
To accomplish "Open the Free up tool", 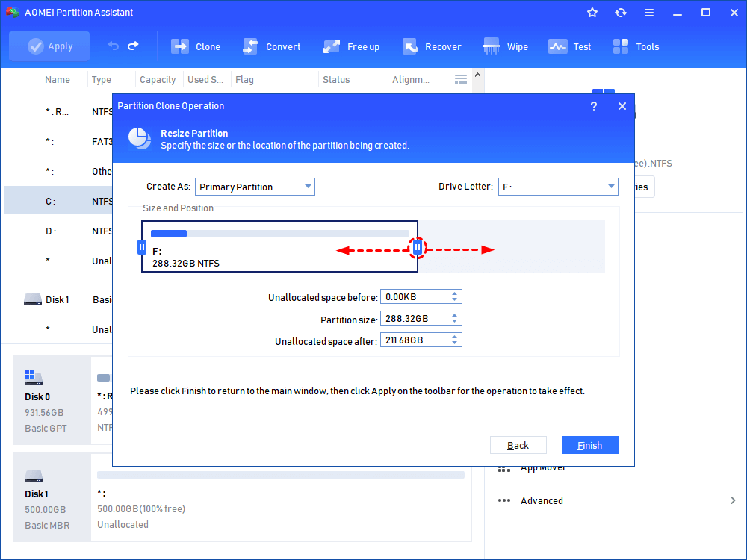I will pyautogui.click(x=351, y=46).
